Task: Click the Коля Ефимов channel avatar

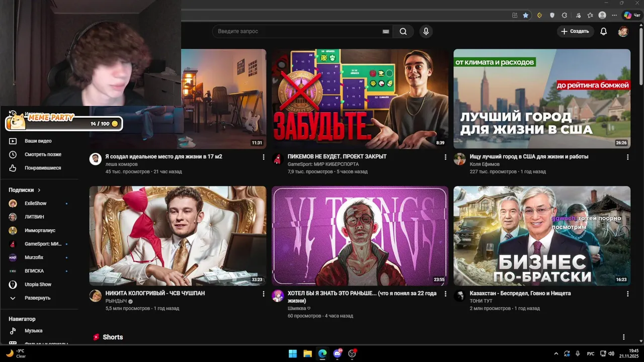Action: pyautogui.click(x=459, y=159)
